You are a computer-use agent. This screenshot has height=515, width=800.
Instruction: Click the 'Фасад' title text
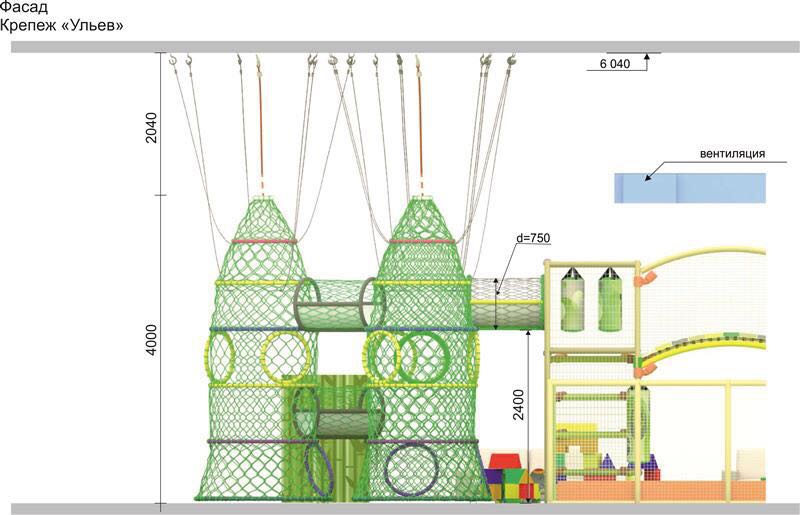coord(23,8)
